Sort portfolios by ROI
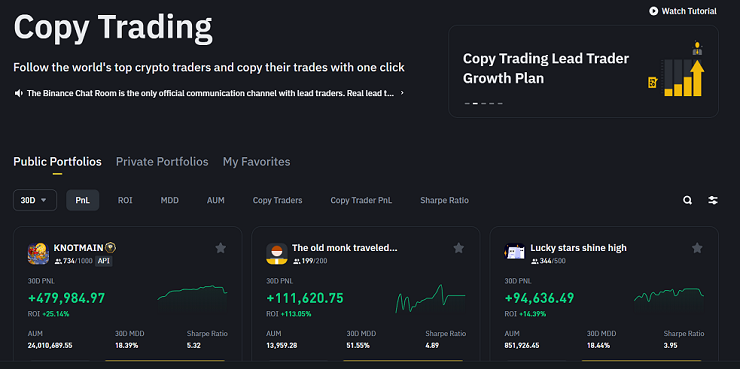 (125, 200)
